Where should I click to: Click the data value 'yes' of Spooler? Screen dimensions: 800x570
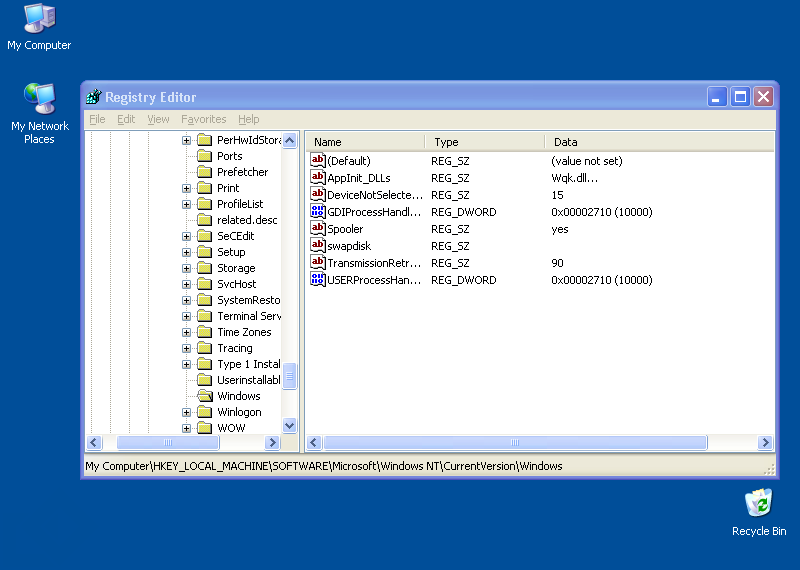pos(560,229)
